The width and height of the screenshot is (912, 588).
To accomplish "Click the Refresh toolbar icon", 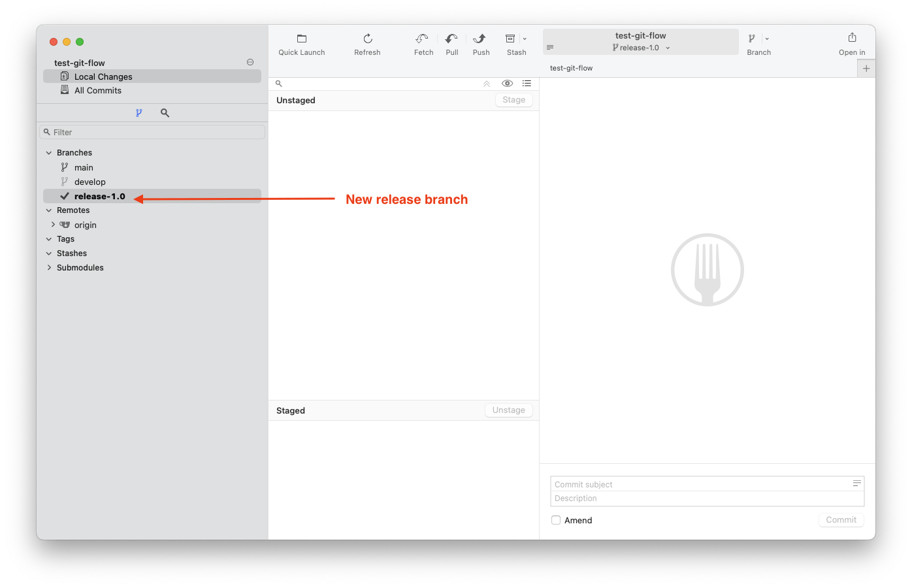I will coord(367,39).
